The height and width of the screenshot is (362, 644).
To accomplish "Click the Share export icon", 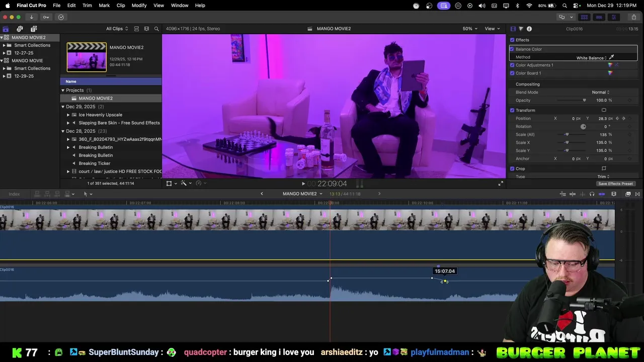I will pyautogui.click(x=634, y=17).
